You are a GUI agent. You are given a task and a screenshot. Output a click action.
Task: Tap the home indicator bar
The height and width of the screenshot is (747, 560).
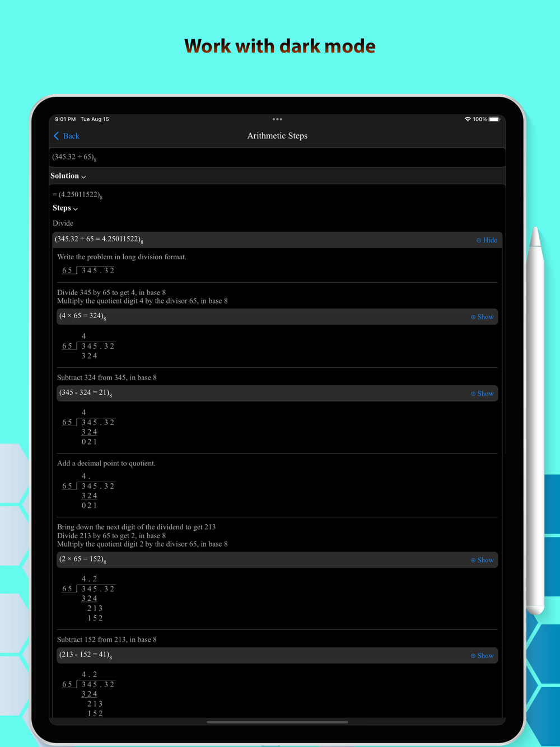(277, 722)
